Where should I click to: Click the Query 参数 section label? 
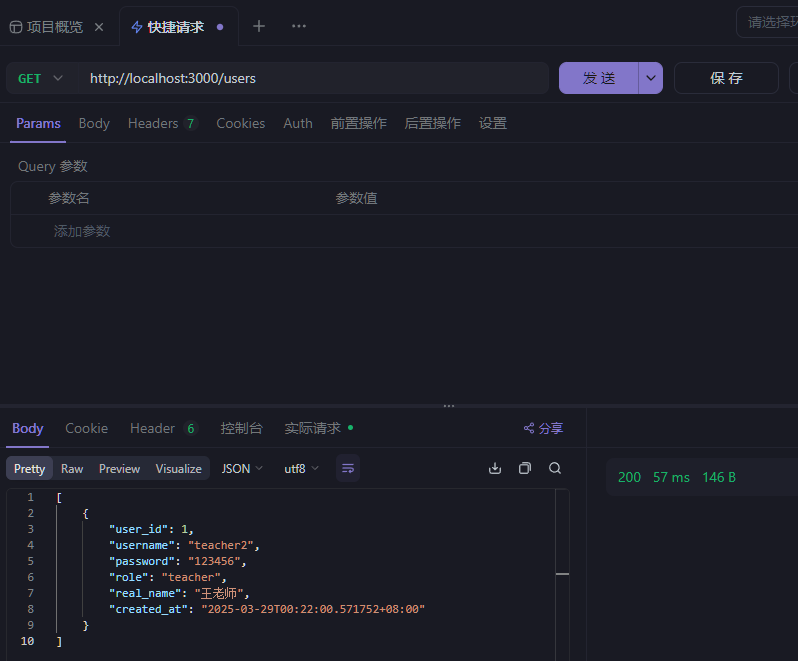click(x=53, y=166)
